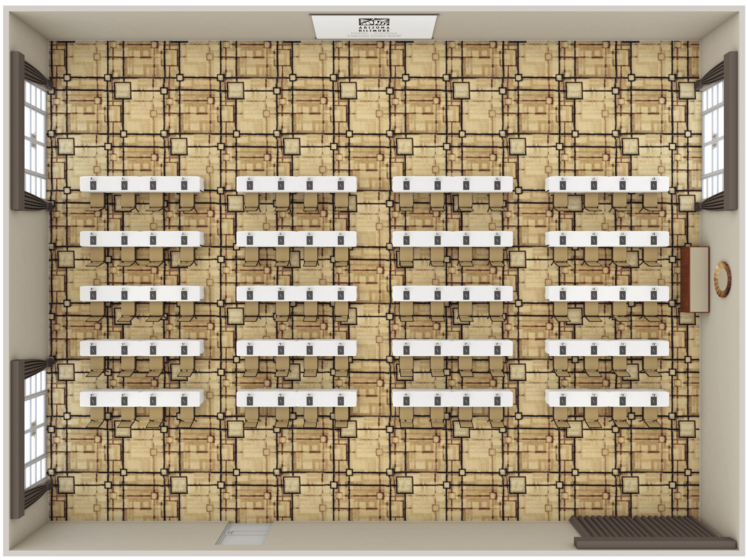Select the double door on bottom wall
Image resolution: width=747 pixels, height=560 pixels.
point(244,534)
